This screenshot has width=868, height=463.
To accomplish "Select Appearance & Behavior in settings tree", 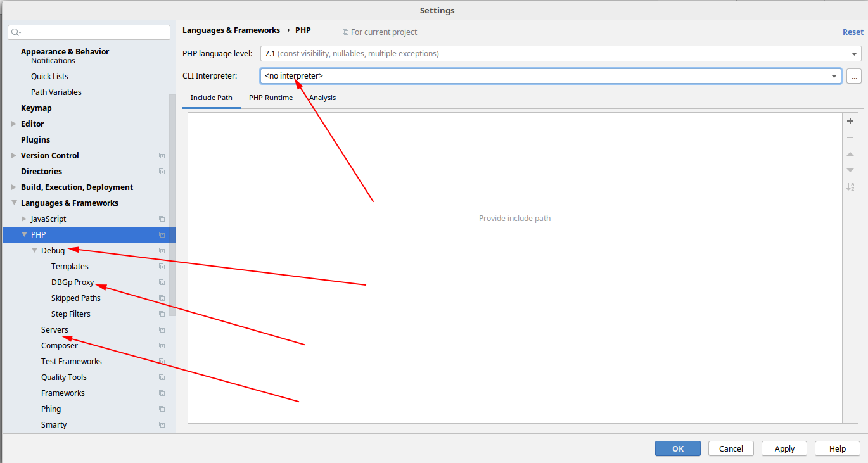I will [65, 52].
